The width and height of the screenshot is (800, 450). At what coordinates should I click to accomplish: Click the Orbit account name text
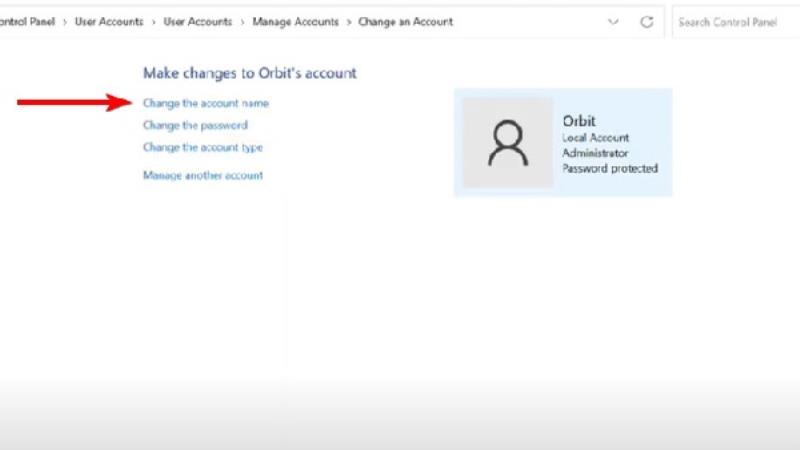(579, 121)
